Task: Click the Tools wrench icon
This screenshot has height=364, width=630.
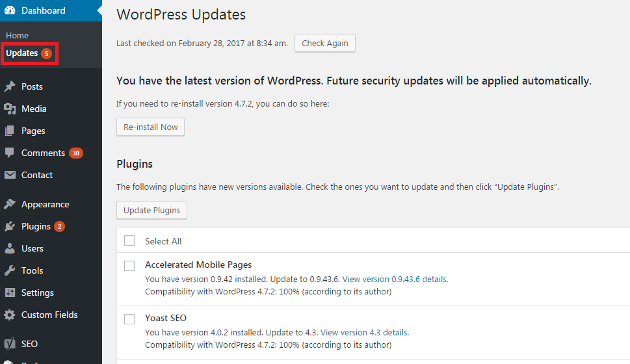Action: point(10,270)
